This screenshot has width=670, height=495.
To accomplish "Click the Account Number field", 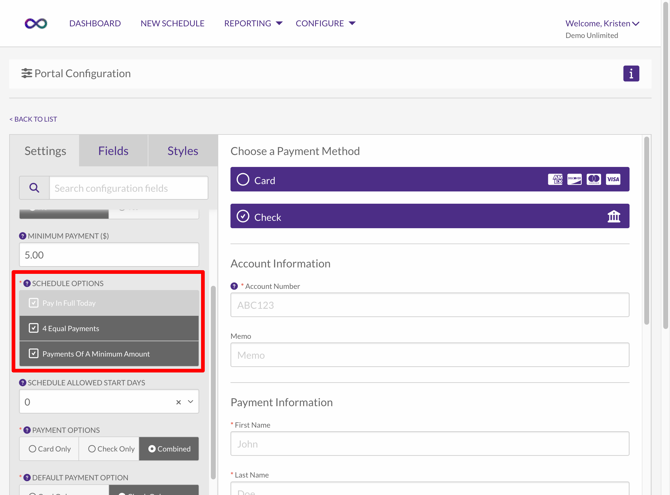I will pos(430,305).
